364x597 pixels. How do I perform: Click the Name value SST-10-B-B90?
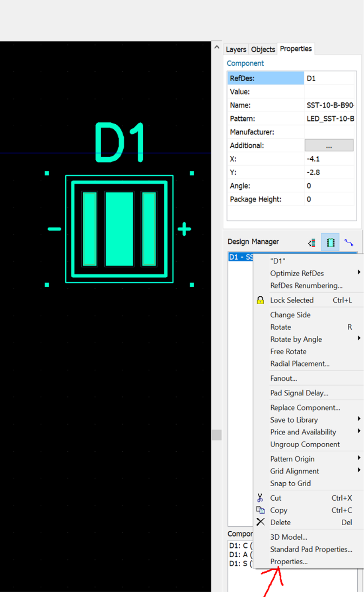[329, 105]
